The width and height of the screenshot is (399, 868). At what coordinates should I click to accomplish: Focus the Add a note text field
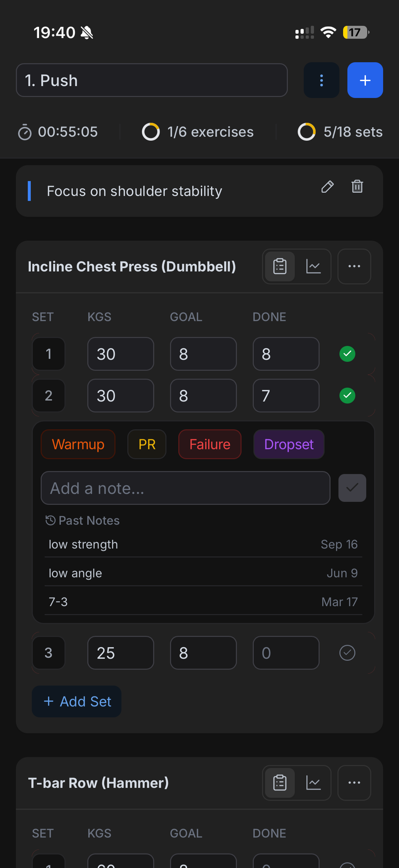(x=185, y=488)
